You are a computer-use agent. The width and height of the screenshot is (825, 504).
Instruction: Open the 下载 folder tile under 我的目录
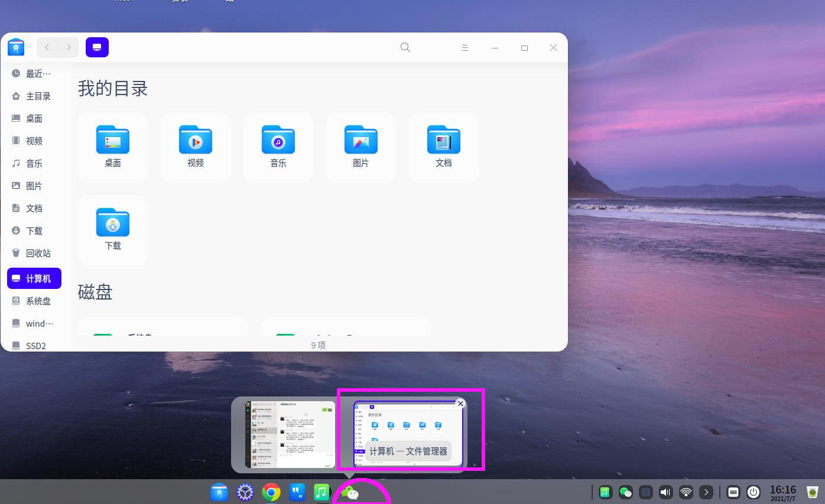click(x=113, y=230)
